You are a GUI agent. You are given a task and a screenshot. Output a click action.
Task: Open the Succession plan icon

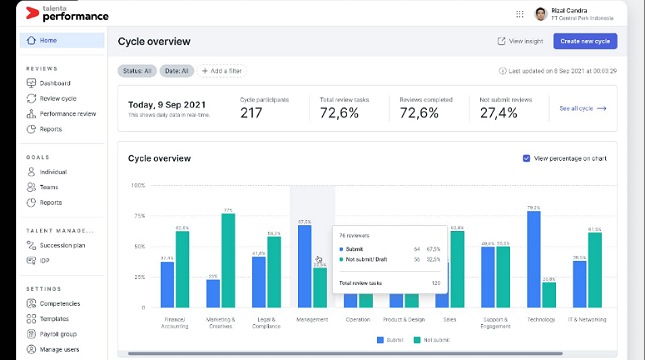pyautogui.click(x=31, y=245)
